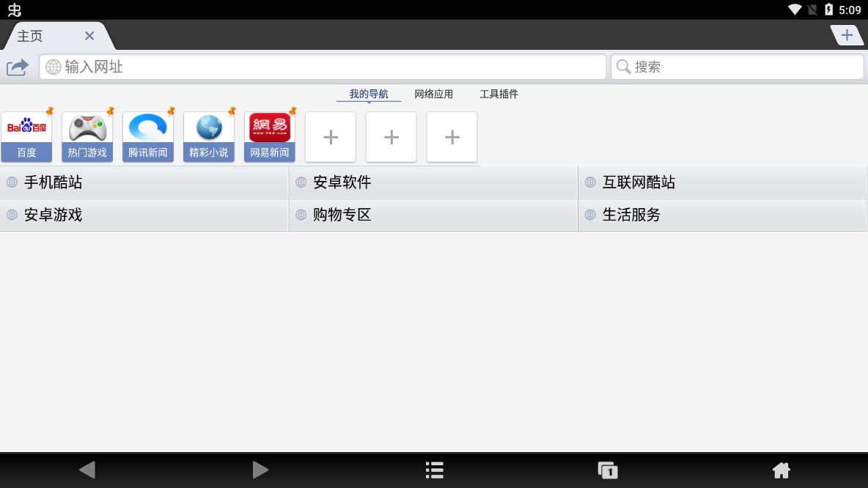Go forward with right arrow button
Image resolution: width=868 pixels, height=488 pixels.
point(260,470)
